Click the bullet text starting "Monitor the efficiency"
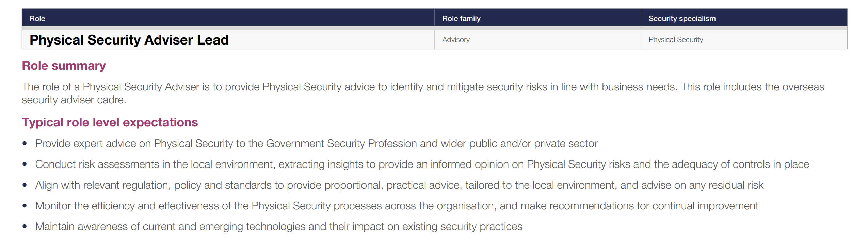868x244 pixels. 397,206
